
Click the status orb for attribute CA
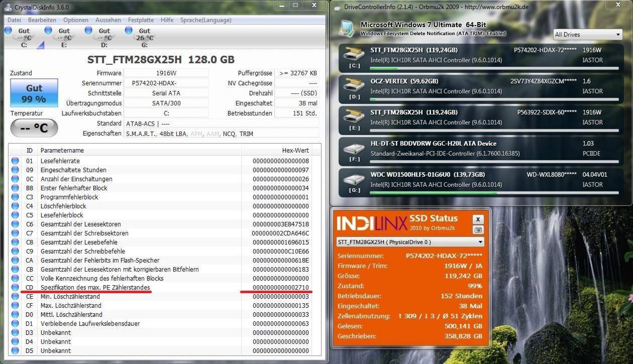tap(15, 260)
